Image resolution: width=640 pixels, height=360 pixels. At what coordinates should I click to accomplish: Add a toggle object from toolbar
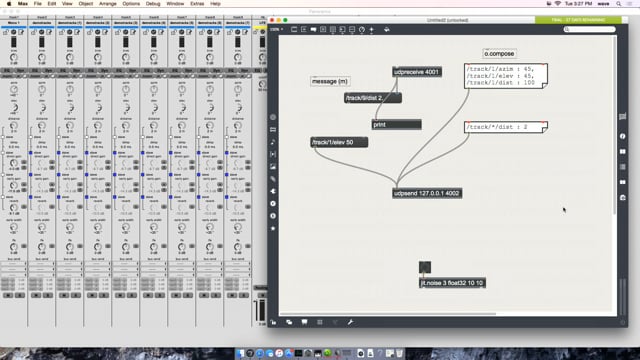323,29
